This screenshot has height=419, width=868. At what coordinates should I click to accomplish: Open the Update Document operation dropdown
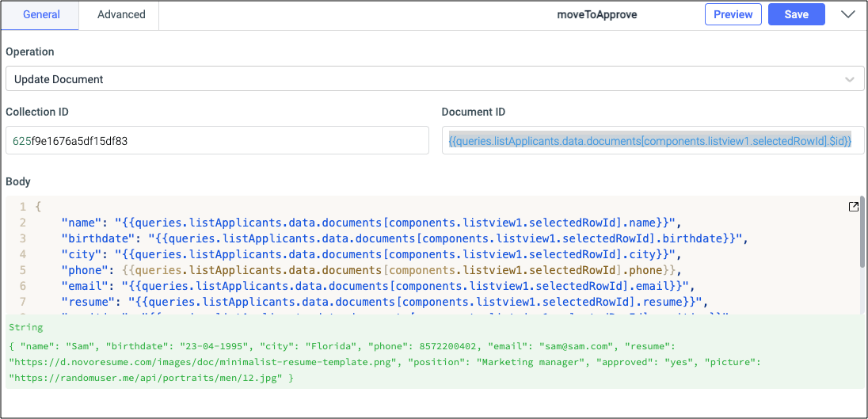(428, 79)
